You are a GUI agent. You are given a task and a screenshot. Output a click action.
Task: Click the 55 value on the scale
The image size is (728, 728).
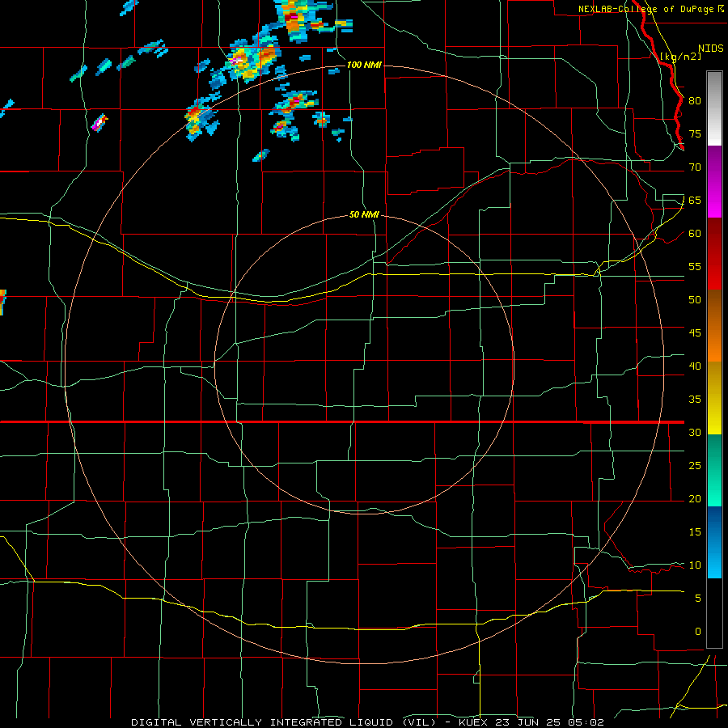(x=695, y=266)
